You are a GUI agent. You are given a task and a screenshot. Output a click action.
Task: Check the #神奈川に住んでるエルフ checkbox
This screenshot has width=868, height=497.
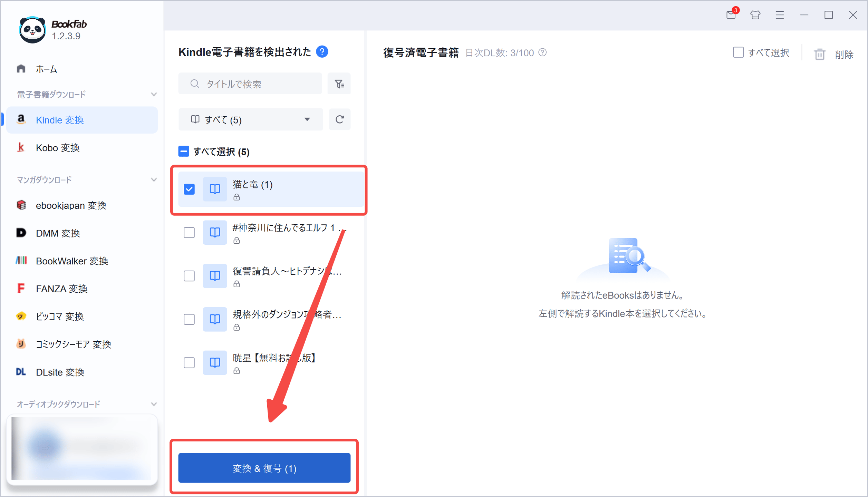[189, 232]
